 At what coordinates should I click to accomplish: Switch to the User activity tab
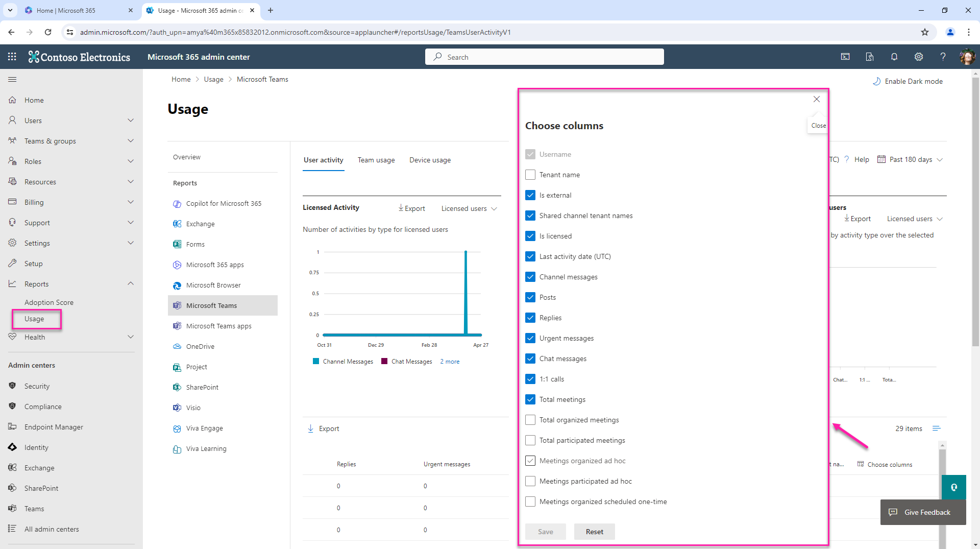point(323,160)
